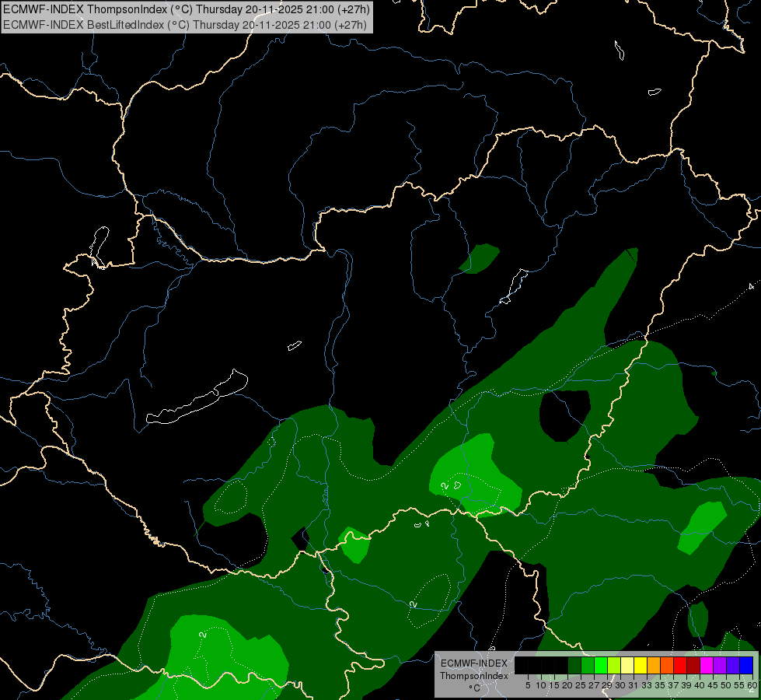The height and width of the screenshot is (700, 761).
Task: Click the legend's ThompsonIndex label
Action: point(474,676)
